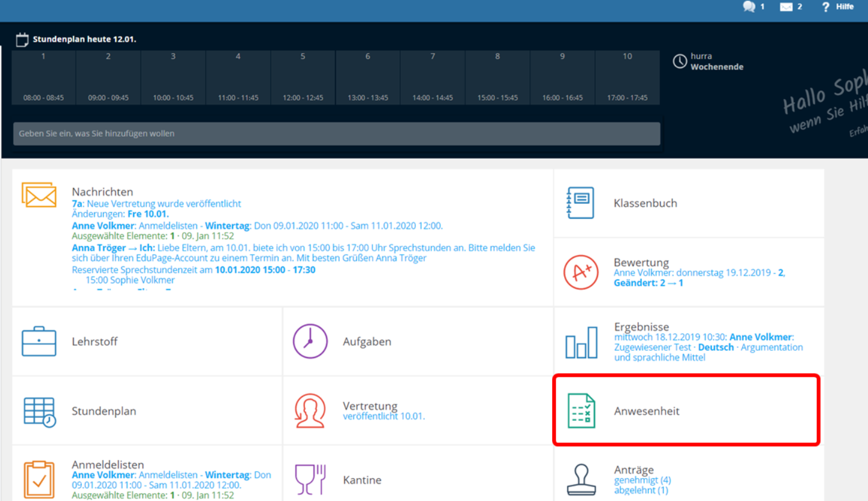Viewport: 868px width, 501px height.
Task: Select timetable period 5 slot 12:00 - 12:45
Action: coord(303,78)
